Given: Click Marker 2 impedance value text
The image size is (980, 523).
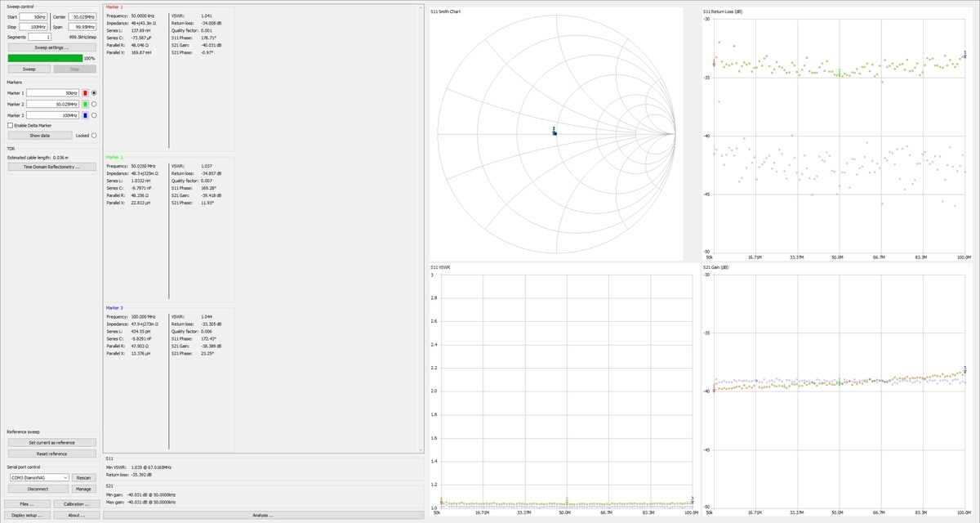Looking at the screenshot, I should (145, 173).
